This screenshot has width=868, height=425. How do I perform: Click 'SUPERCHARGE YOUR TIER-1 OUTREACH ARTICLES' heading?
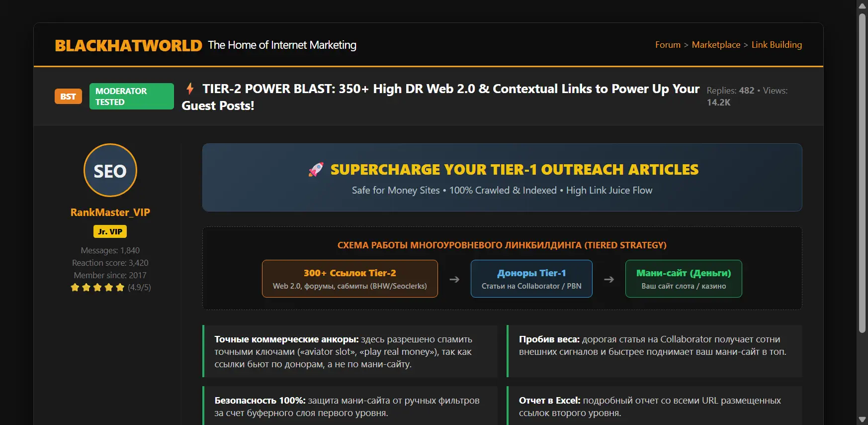(x=515, y=170)
